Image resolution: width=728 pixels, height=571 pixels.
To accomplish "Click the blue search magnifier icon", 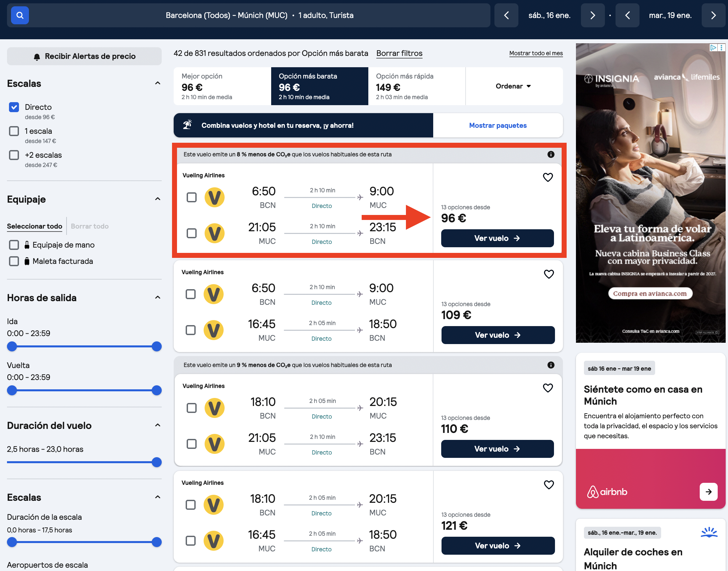I will click(20, 15).
